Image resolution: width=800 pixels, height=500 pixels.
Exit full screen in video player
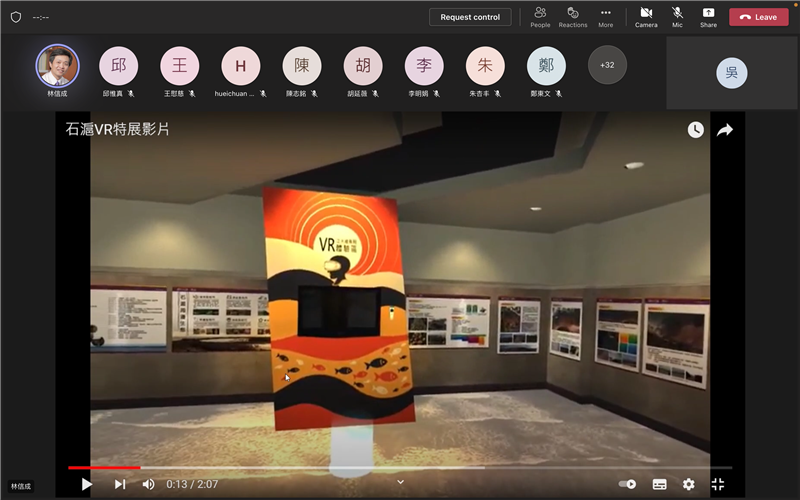pos(717,484)
